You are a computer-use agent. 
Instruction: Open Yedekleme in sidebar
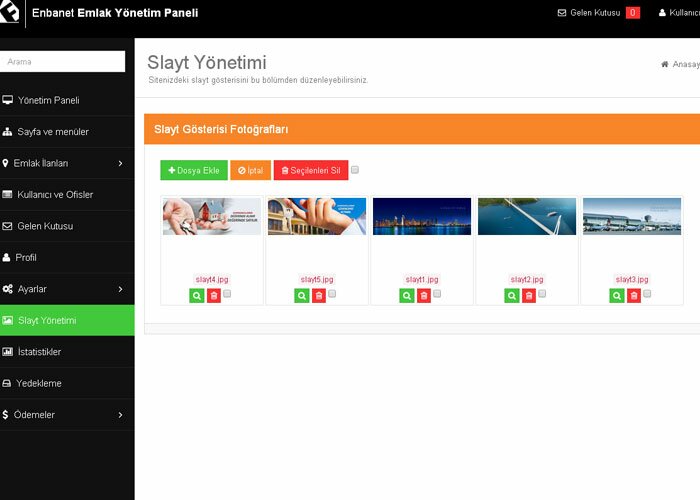tap(67, 383)
